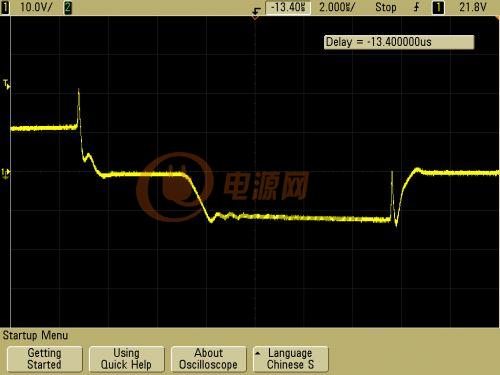Click the trigger source channel 1 icon
500x375 pixels.
coord(438,7)
